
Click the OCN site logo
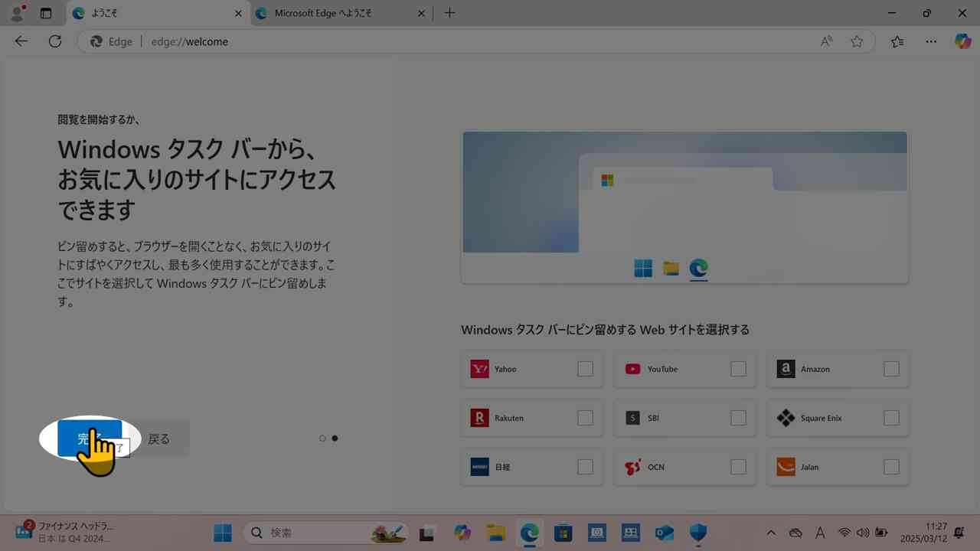[632, 467]
